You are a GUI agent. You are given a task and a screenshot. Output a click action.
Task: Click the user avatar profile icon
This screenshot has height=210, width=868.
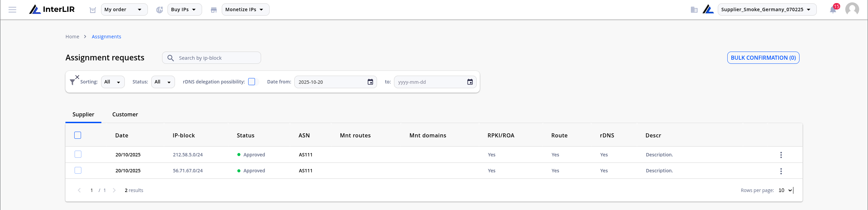(852, 9)
